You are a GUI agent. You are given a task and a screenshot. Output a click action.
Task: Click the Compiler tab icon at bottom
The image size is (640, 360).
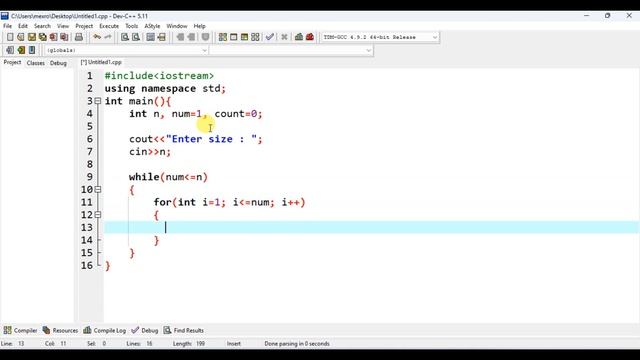click(7, 330)
